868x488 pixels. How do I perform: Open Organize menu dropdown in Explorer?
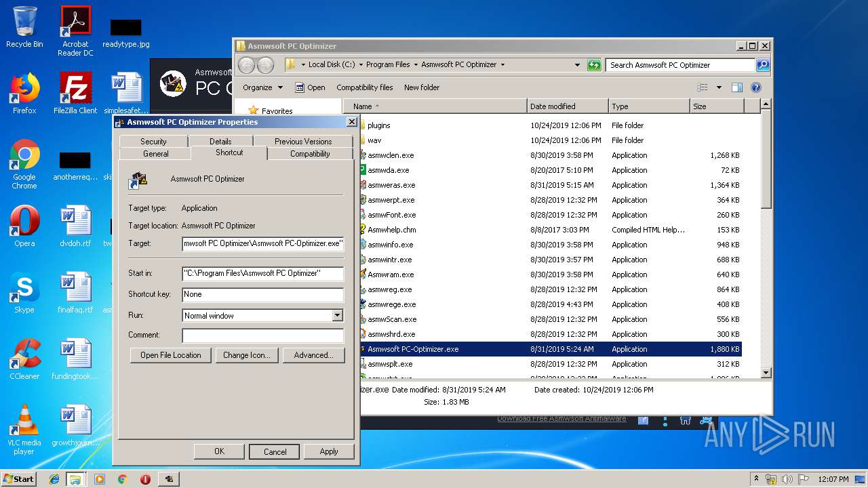(x=263, y=87)
